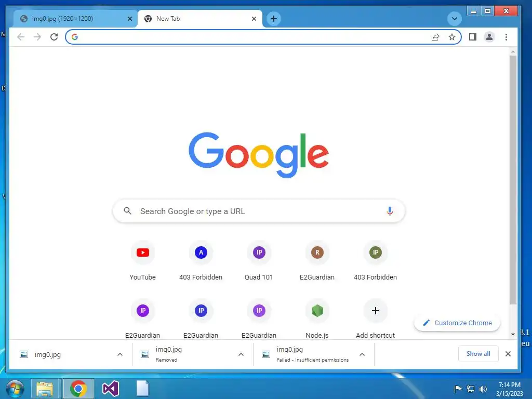Launch Visual Studio from the taskbar
This screenshot has width=532, height=399.
[x=111, y=389]
